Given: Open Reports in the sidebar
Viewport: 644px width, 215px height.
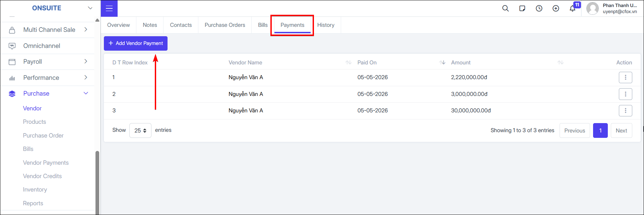Looking at the screenshot, I should [33, 203].
